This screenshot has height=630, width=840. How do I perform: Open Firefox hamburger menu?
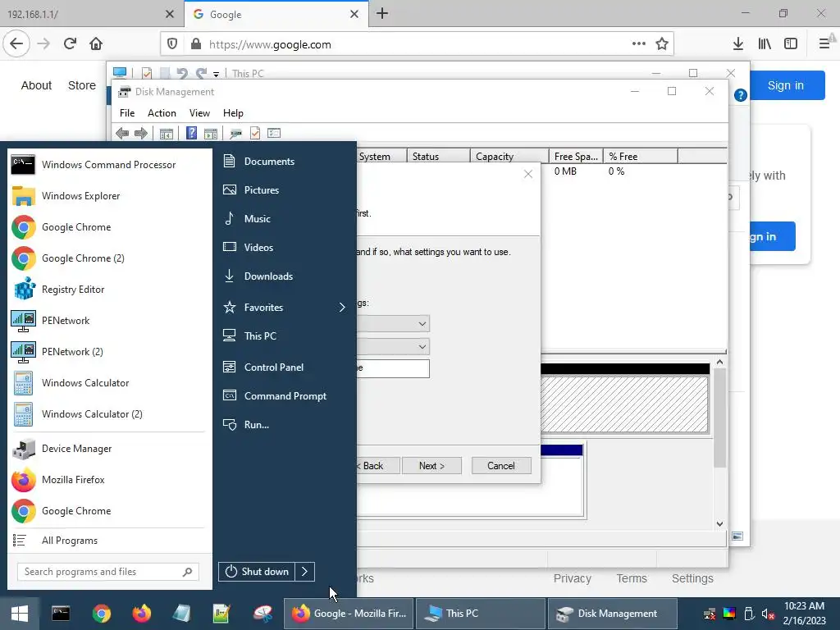click(824, 44)
